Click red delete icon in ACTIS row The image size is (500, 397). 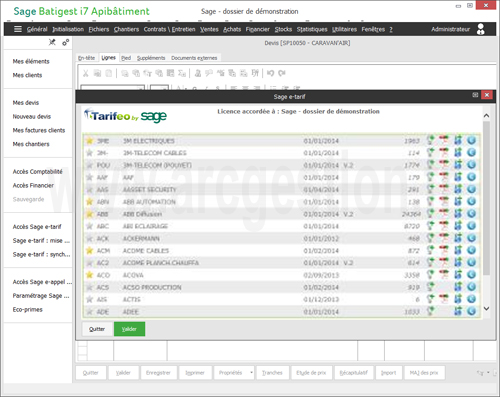pos(444,299)
